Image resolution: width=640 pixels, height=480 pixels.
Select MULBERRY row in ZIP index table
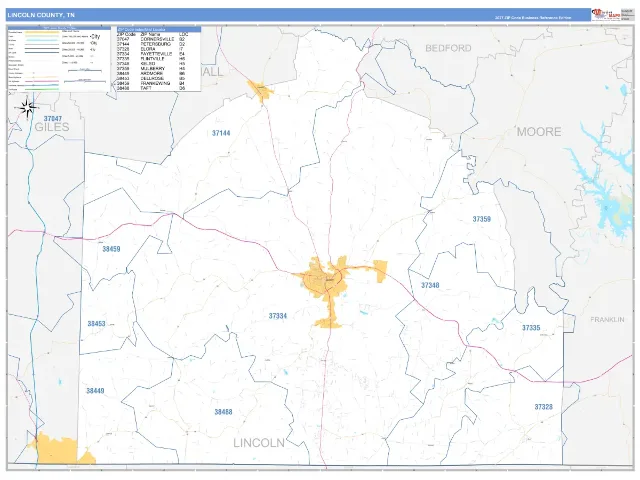151,69
